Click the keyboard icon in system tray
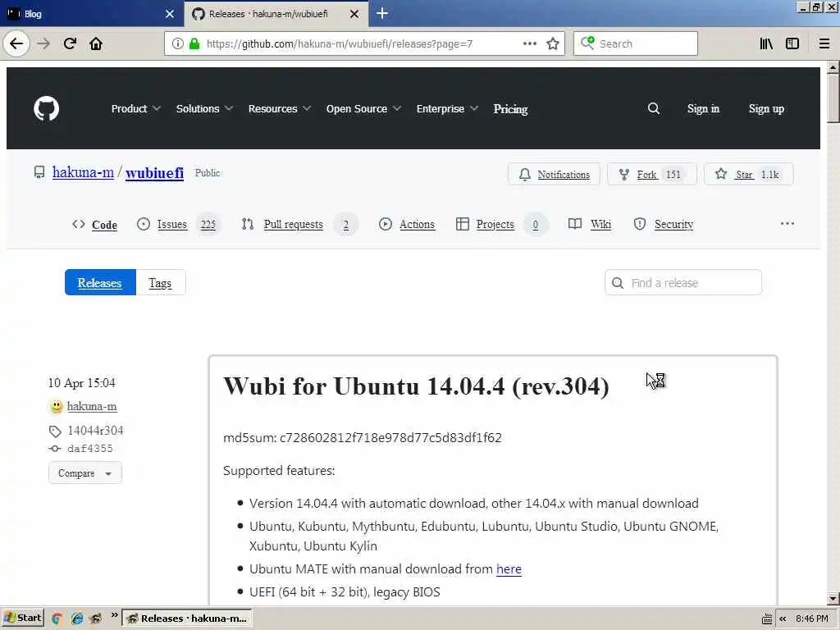Viewport: 840px width, 630px height. 767,619
